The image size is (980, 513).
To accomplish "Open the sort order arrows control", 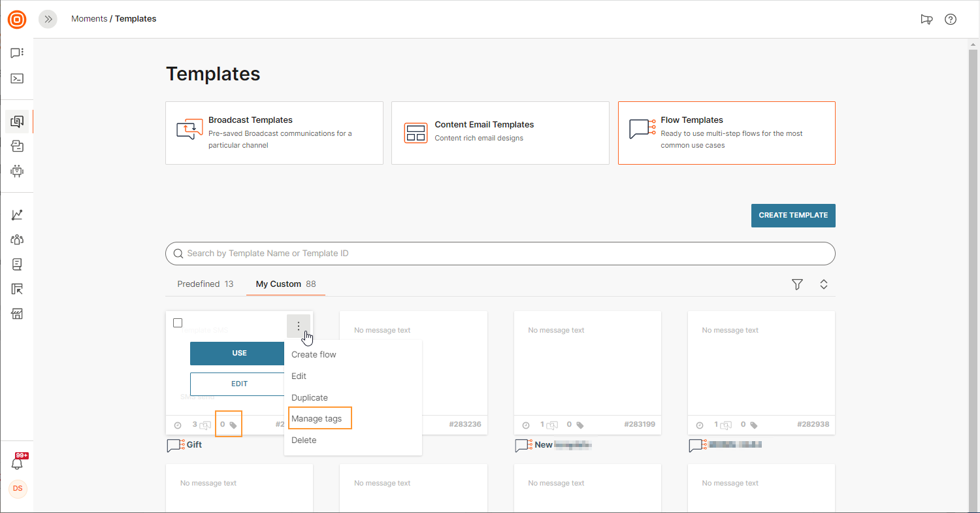I will click(x=824, y=284).
